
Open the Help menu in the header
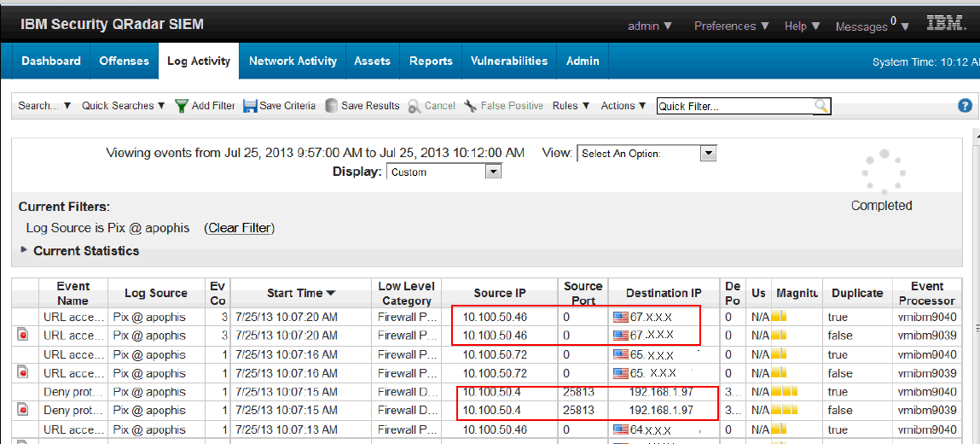(x=803, y=26)
